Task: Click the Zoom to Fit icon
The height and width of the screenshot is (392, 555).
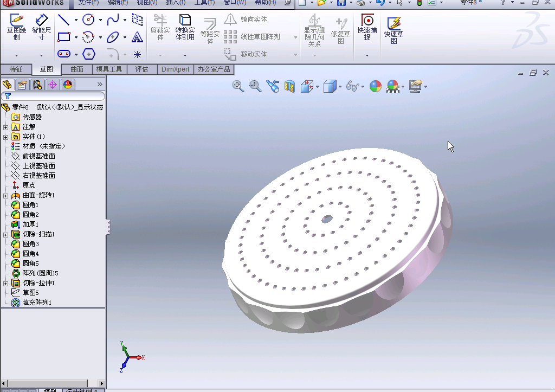Action: [238, 86]
